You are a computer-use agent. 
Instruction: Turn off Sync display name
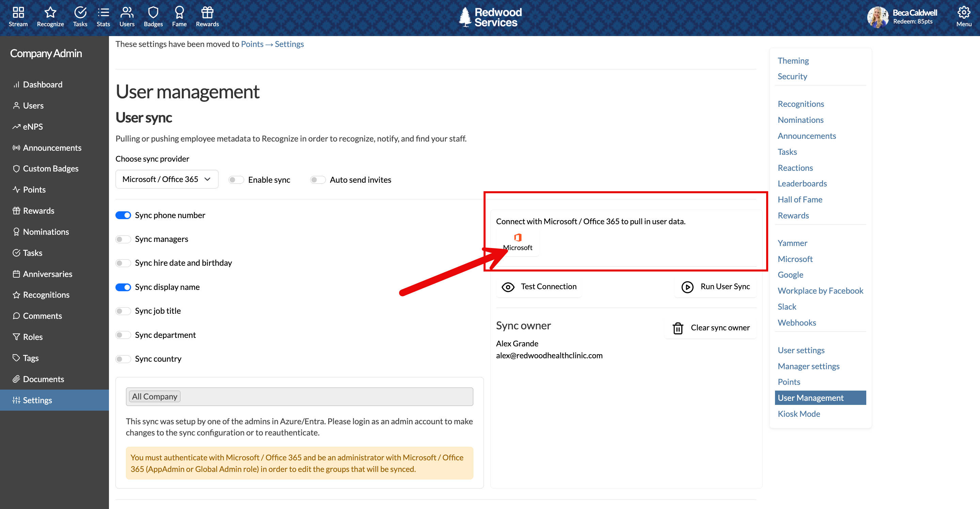tap(123, 288)
